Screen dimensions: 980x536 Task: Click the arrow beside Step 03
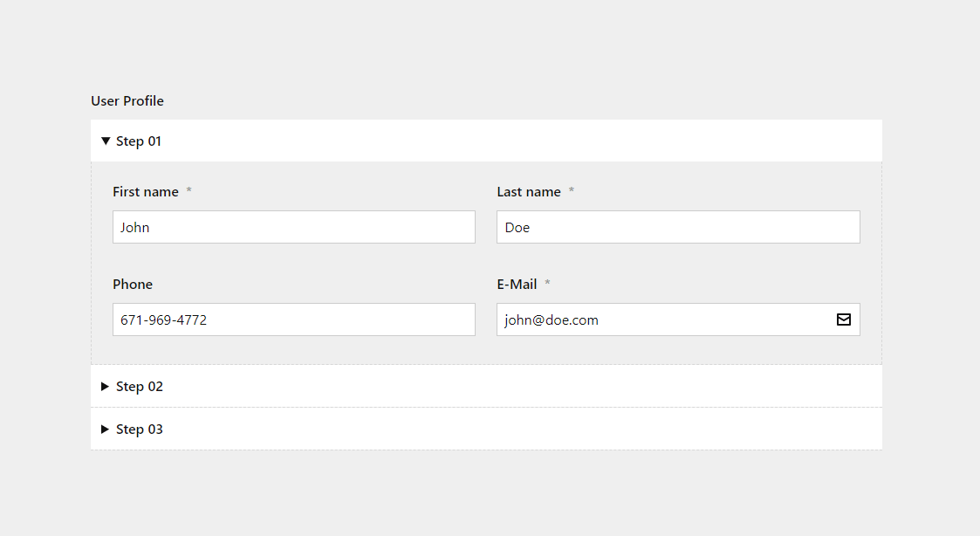pyautogui.click(x=105, y=429)
